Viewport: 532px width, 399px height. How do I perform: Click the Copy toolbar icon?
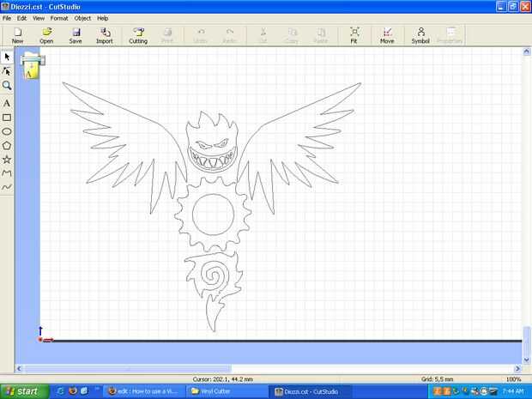pos(292,35)
